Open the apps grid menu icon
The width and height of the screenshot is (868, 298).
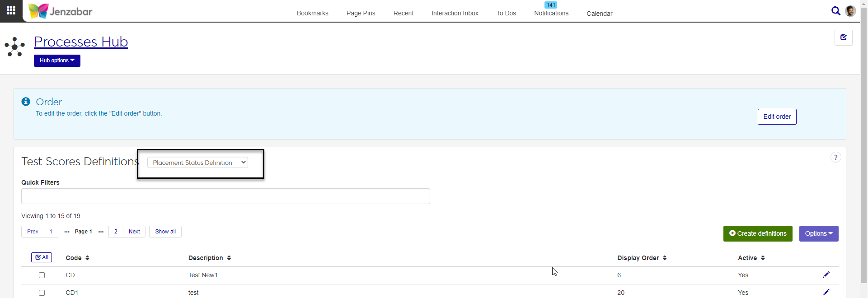pyautogui.click(x=11, y=10)
